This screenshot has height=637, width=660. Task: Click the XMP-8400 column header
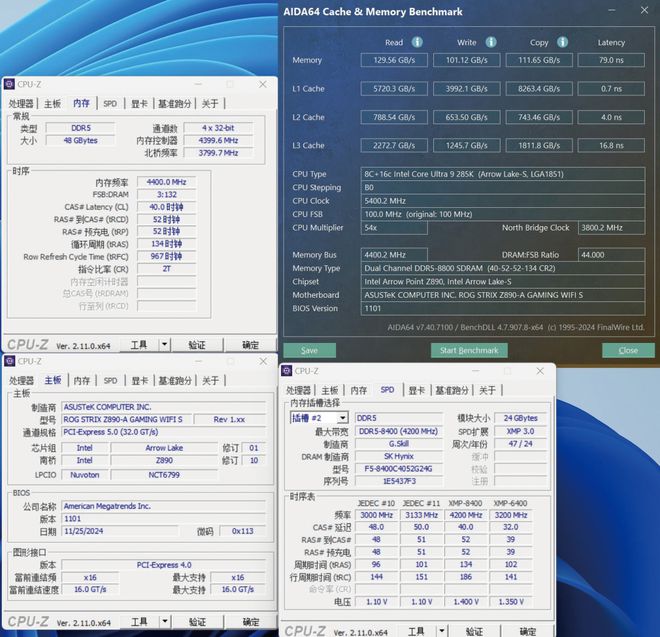coord(465,503)
